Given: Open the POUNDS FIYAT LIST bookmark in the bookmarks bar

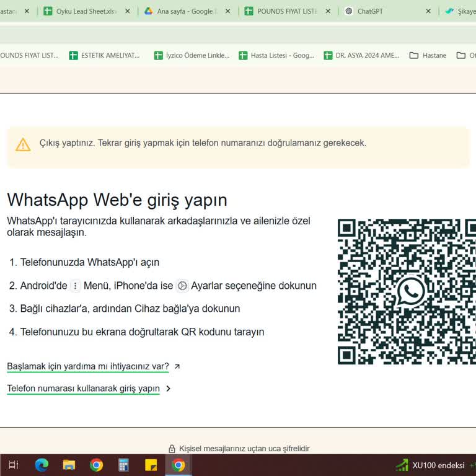Looking at the screenshot, I should tap(30, 56).
